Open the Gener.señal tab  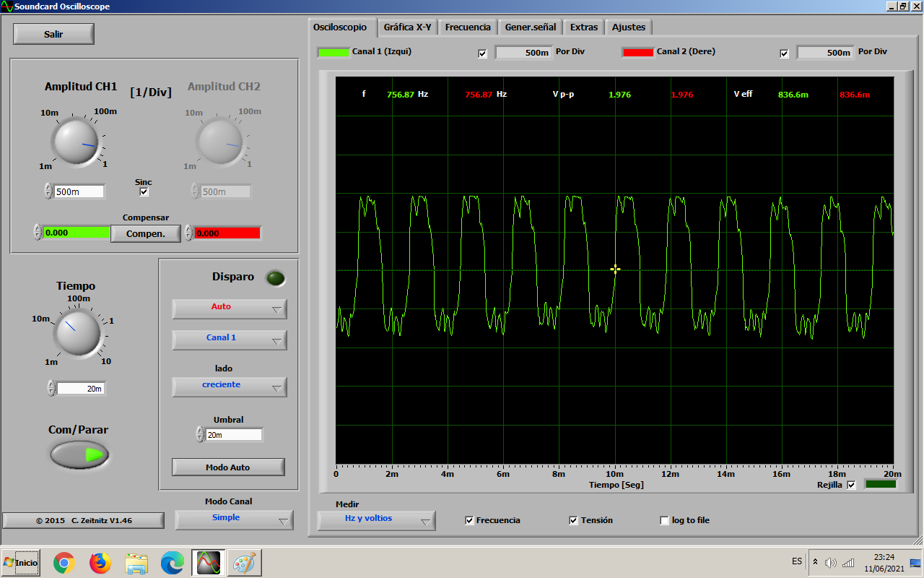coord(531,27)
